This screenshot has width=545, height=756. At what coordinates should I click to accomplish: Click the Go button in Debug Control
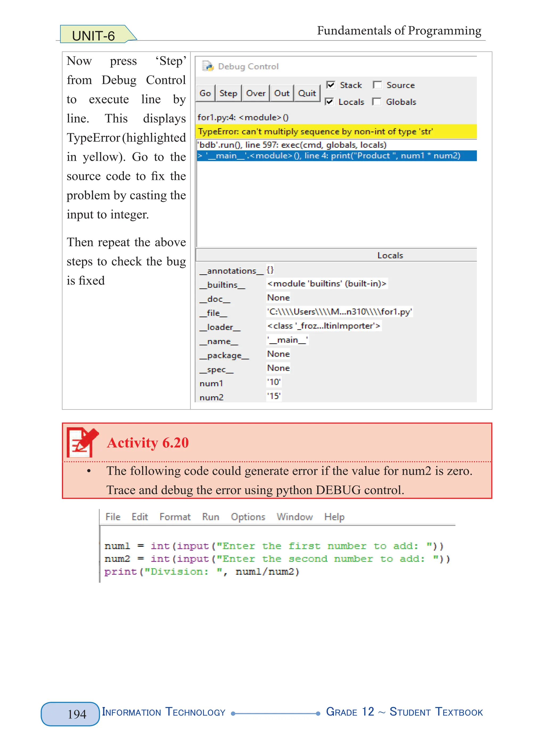click(x=205, y=93)
